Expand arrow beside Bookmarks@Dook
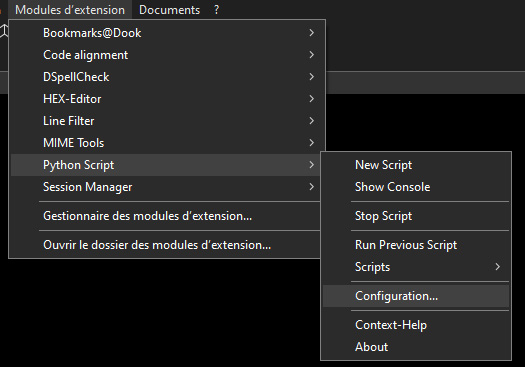This screenshot has width=525, height=367. [x=311, y=33]
